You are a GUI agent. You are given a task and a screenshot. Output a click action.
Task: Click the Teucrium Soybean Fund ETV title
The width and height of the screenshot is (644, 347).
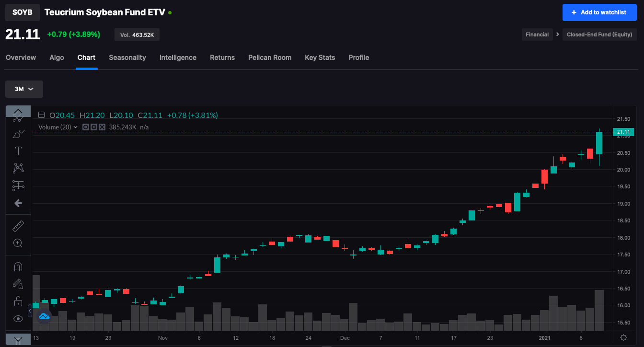tap(104, 12)
